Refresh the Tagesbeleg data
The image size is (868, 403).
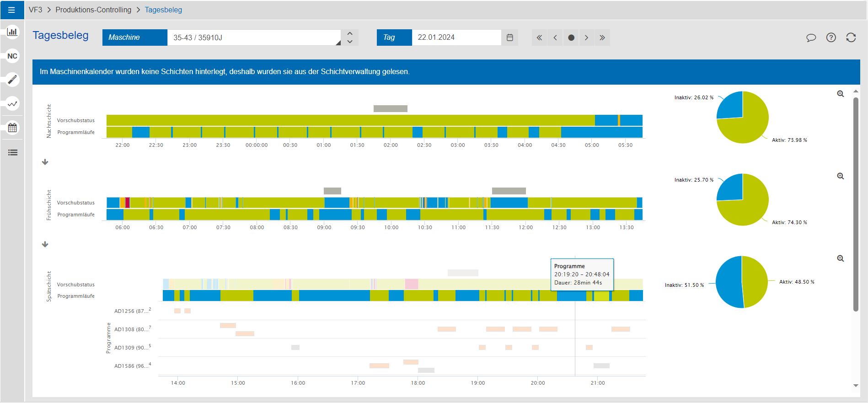[851, 38]
